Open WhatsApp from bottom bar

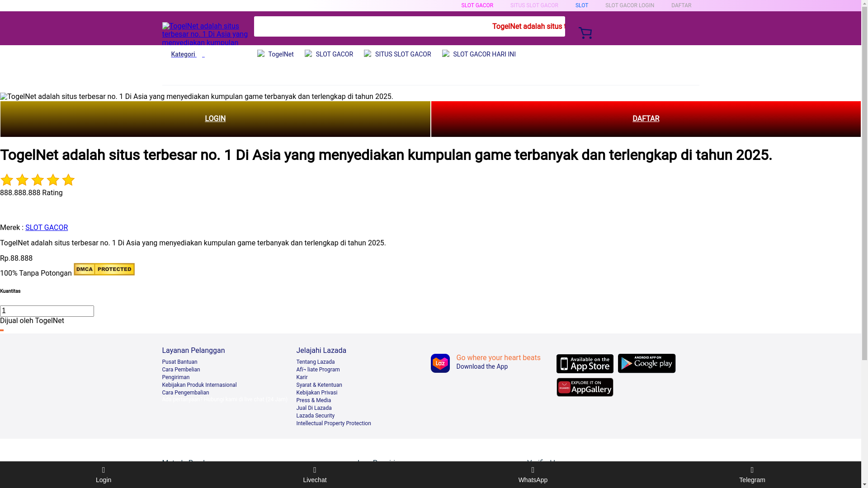coord(533,475)
